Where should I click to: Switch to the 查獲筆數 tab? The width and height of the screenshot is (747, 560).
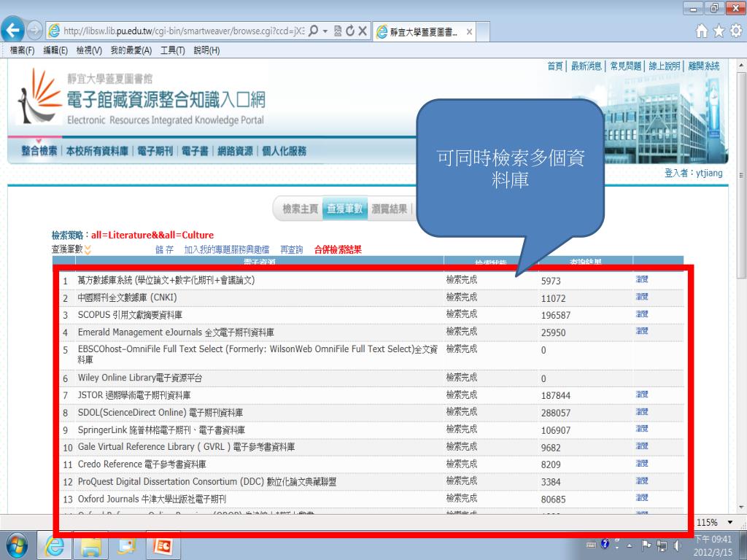[x=345, y=209]
